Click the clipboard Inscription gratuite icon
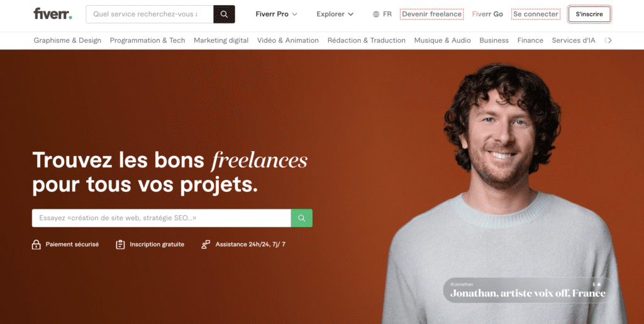This screenshot has width=644, height=324. 120,245
